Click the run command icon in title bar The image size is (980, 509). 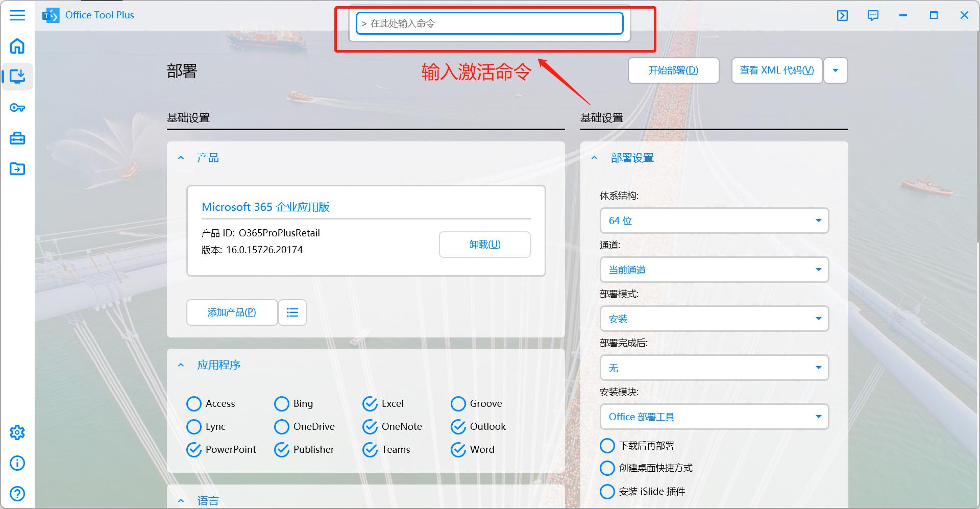click(x=842, y=15)
